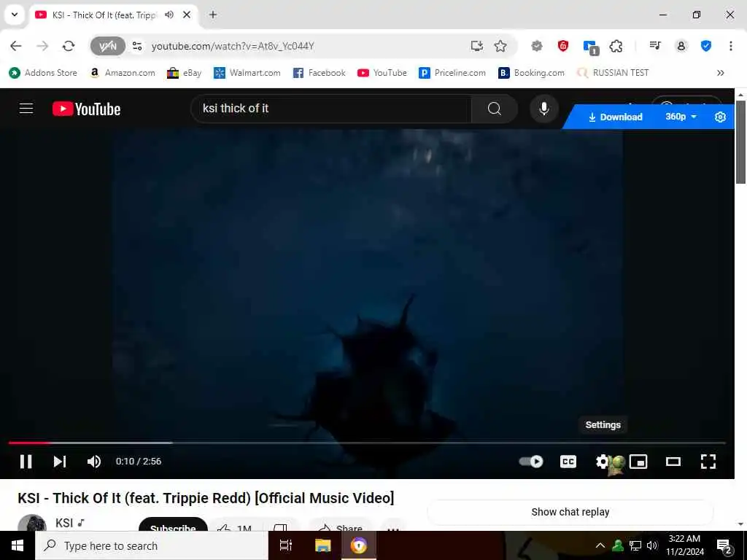
Task: Open the browser profile icon
Action: tap(681, 46)
